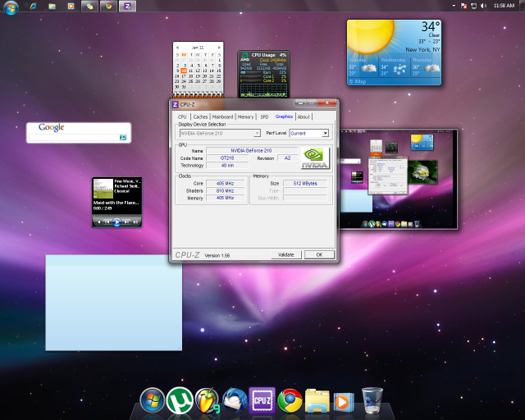This screenshot has width=525, height=420.
Task: Play the track in media player gadget
Action: point(116,221)
